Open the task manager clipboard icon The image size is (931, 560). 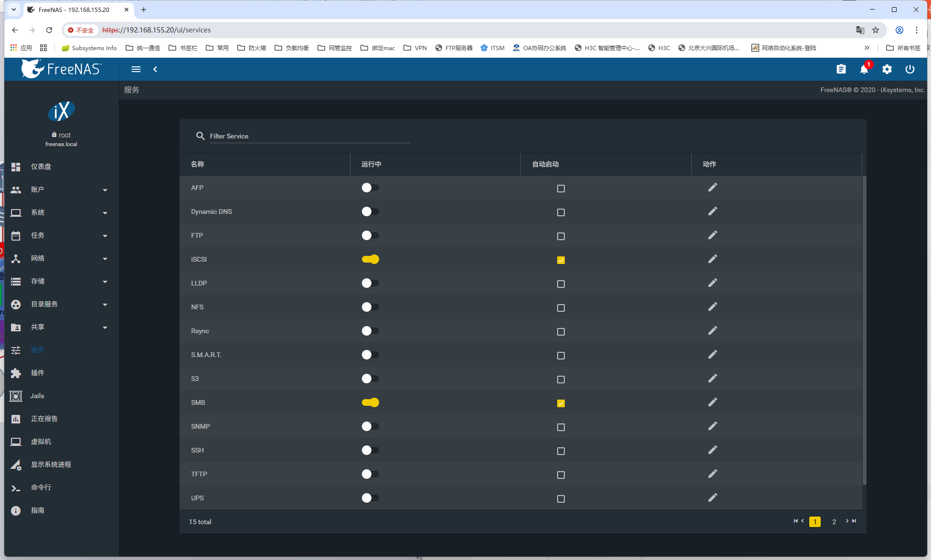point(841,69)
